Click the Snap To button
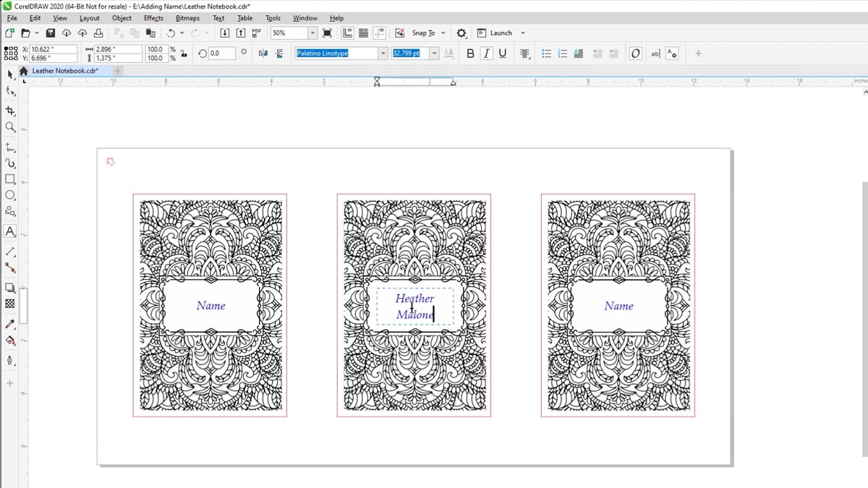 click(x=425, y=33)
